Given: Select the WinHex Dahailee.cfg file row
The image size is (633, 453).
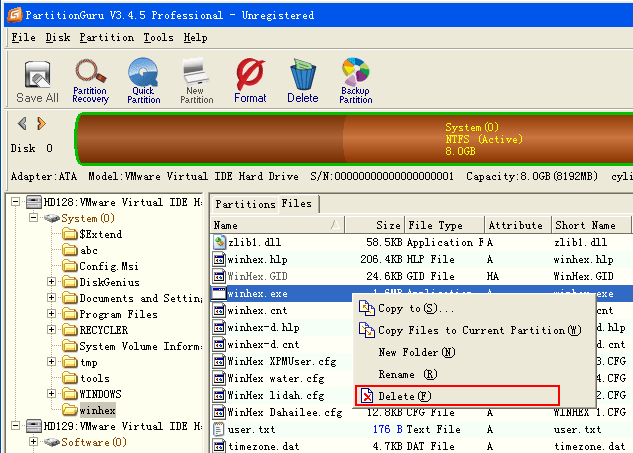Looking at the screenshot, I should (x=420, y=412).
